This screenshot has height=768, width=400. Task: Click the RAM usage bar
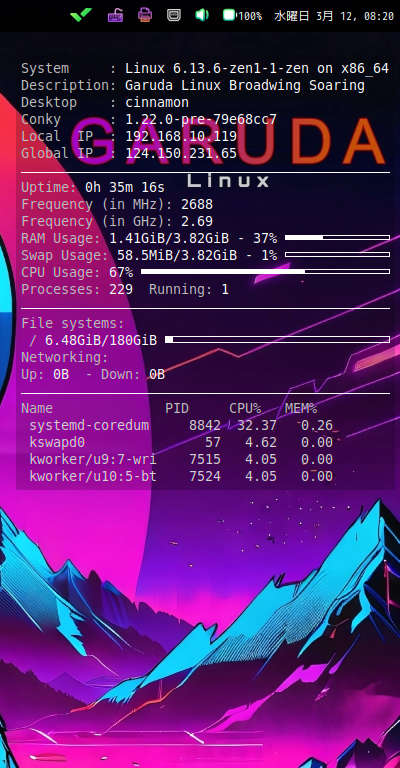(x=337, y=238)
